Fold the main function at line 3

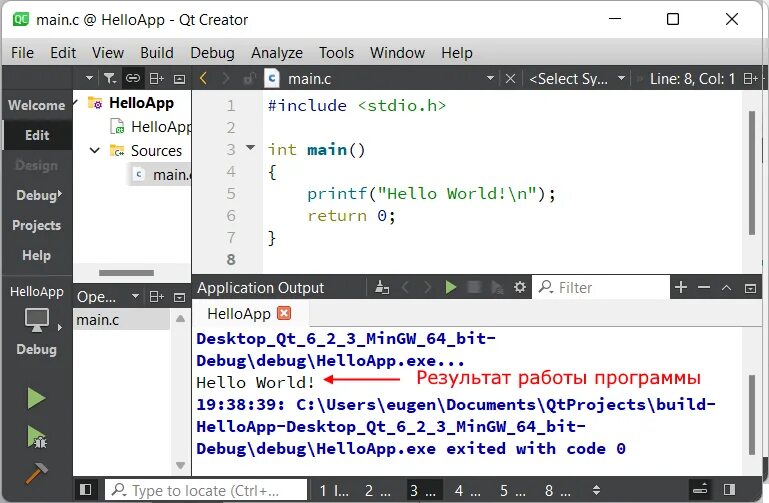click(251, 147)
